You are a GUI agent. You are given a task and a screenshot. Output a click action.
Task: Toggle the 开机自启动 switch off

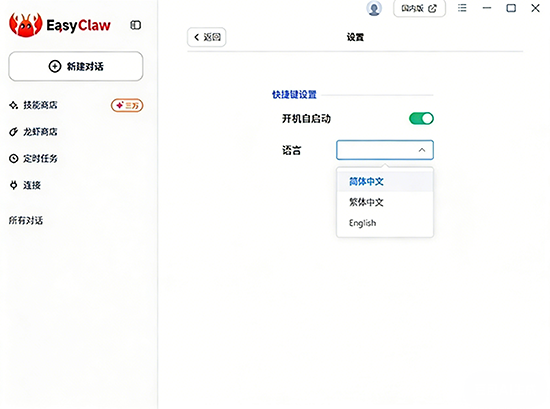pos(421,119)
